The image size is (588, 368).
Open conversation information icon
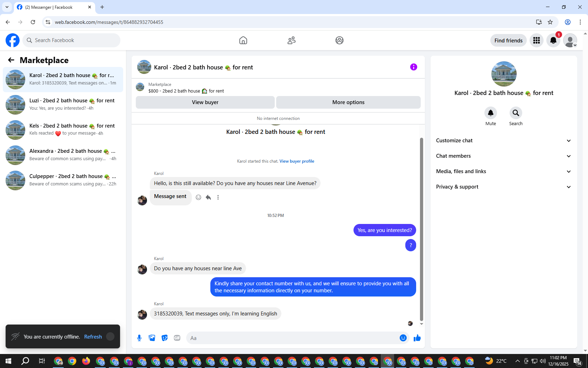pyautogui.click(x=414, y=67)
